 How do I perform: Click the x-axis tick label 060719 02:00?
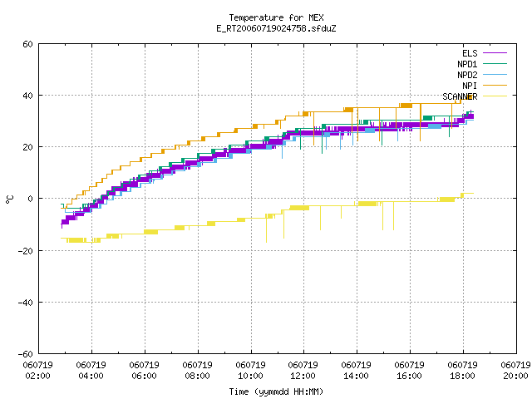37,371
